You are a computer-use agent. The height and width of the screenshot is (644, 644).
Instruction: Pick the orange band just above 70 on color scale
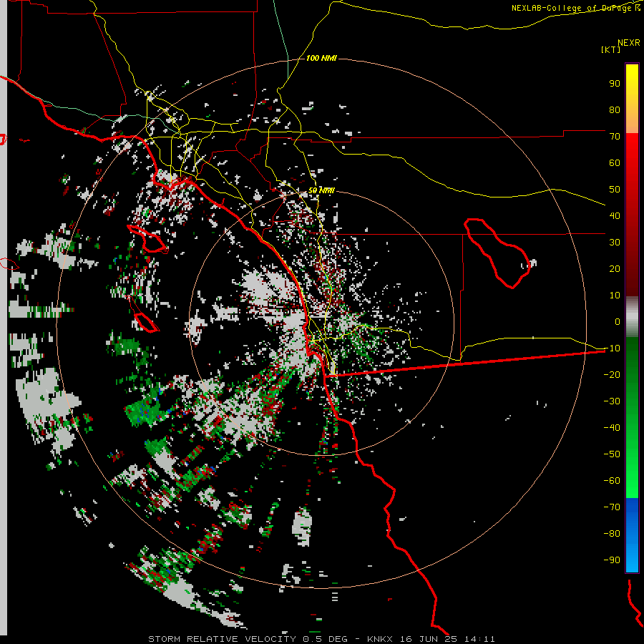pyautogui.click(x=632, y=123)
